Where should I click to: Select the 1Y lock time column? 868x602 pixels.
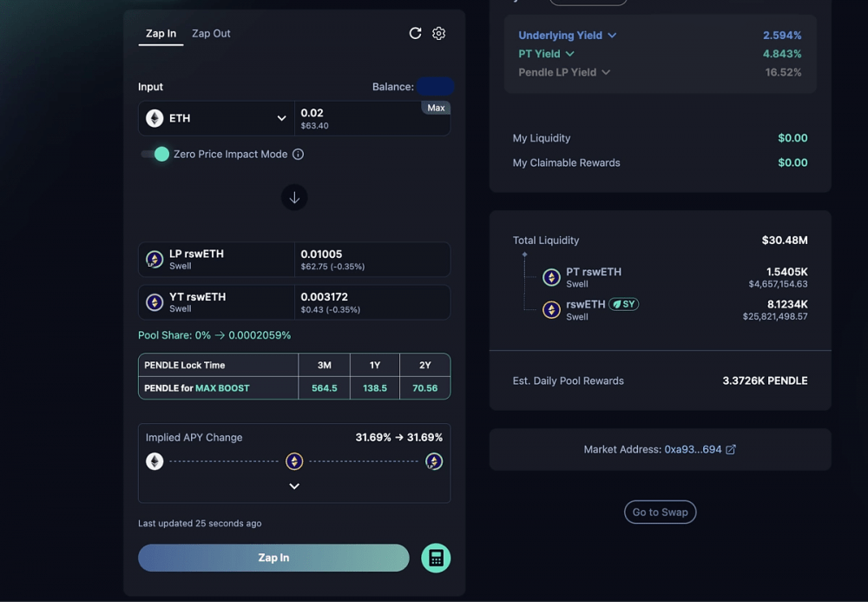click(x=375, y=365)
